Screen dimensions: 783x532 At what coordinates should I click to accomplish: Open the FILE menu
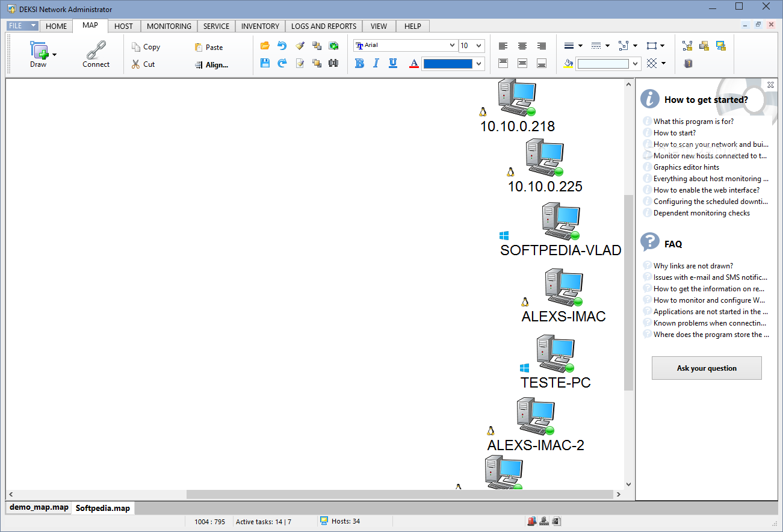coord(23,26)
